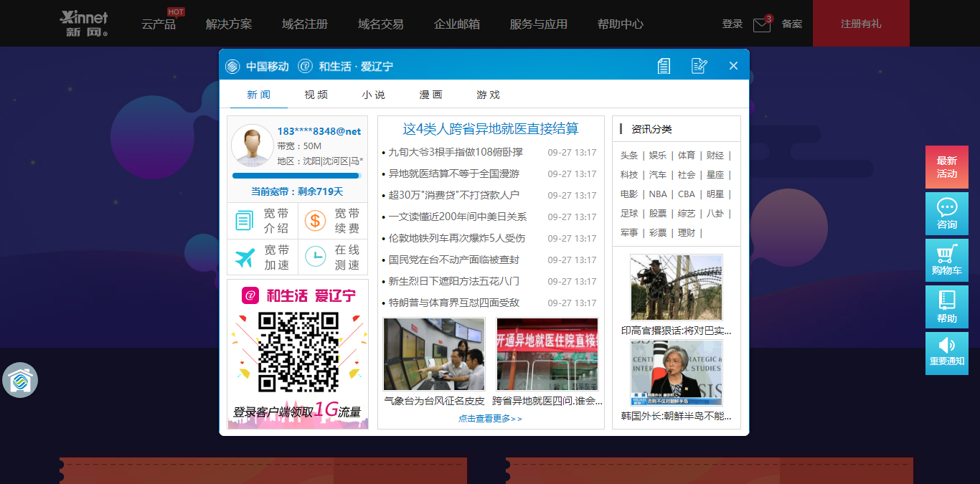980x484 pixels.
Task: Open thumbnail 气象台为台风征名皮皮
Action: click(x=434, y=354)
